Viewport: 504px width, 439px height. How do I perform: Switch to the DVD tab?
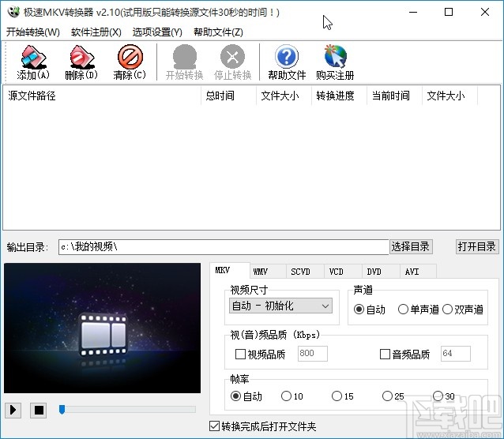tap(381, 272)
